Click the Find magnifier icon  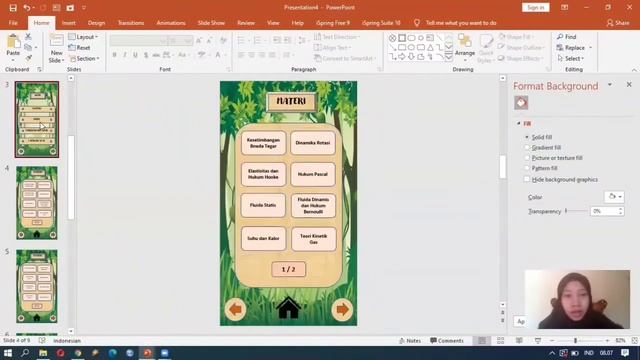(x=560, y=37)
